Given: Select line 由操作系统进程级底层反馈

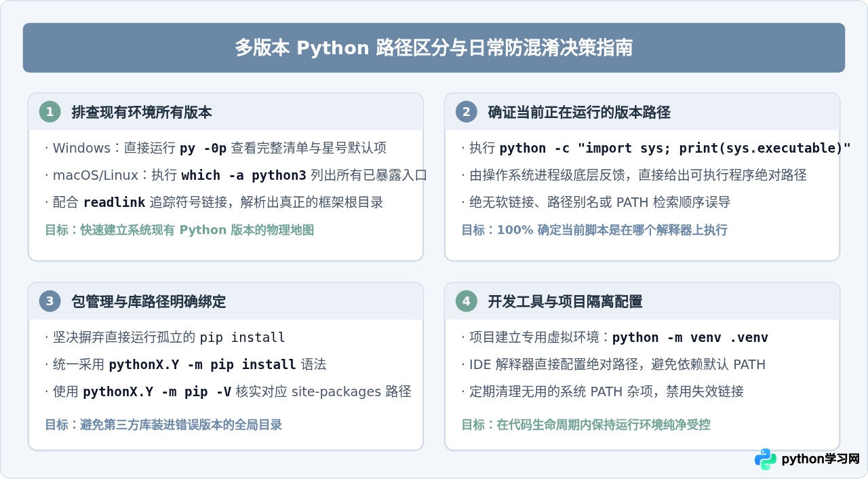Looking at the screenshot, I should tap(633, 175).
